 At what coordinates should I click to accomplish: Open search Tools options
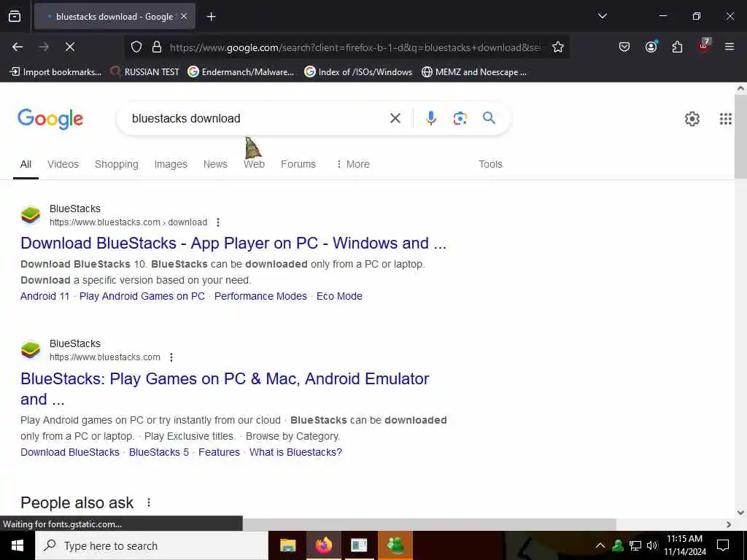point(490,164)
